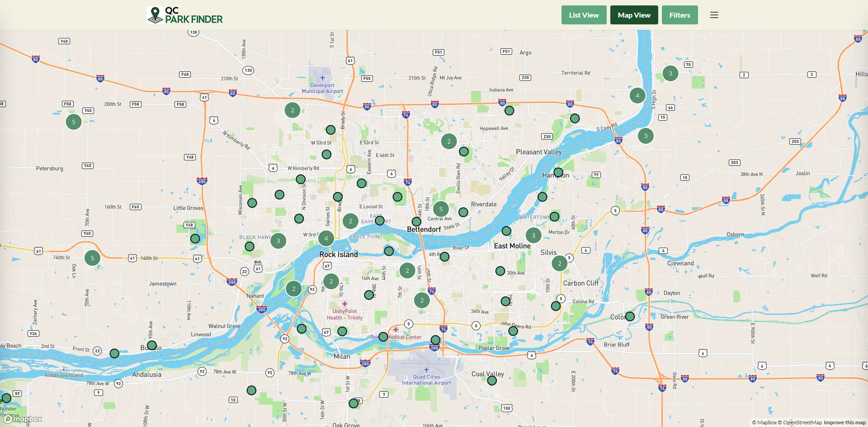Viewport: 868px width, 427px height.
Task: Click park marker near Front St
Action: click(x=114, y=353)
